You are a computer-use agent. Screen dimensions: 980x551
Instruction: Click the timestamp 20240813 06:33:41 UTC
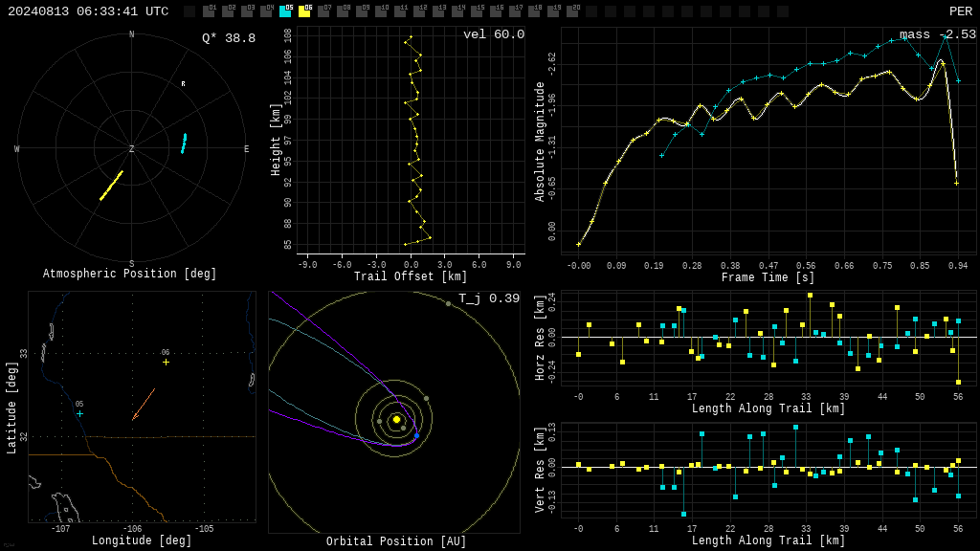pos(88,11)
